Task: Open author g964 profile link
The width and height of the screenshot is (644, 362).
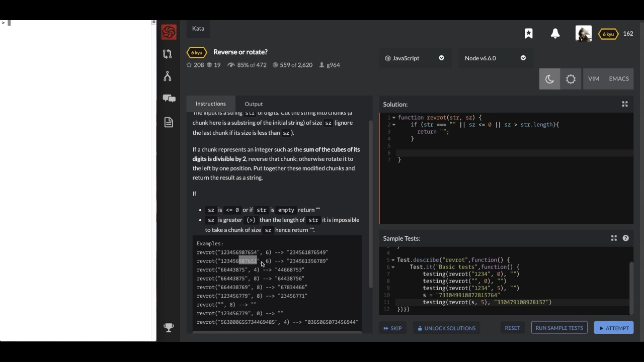Action: click(330, 65)
